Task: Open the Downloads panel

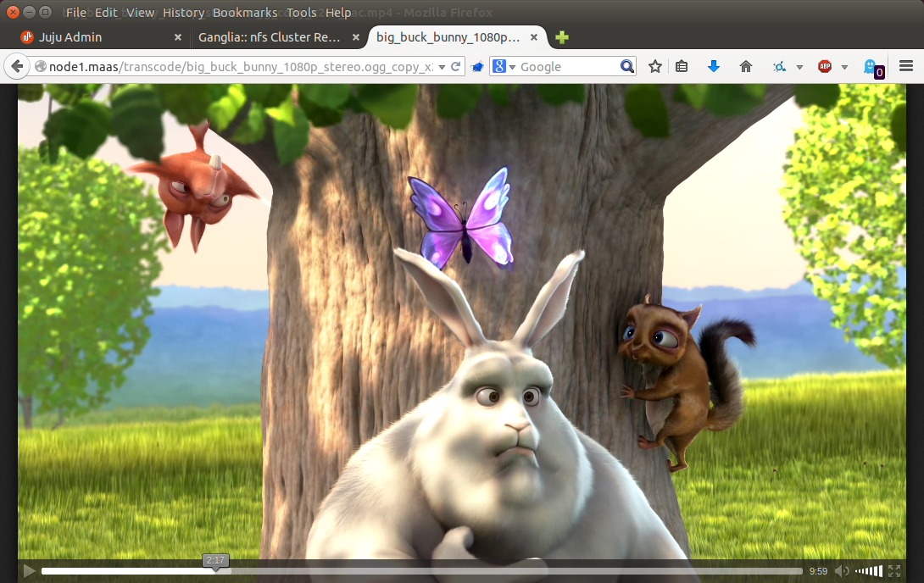Action: coord(714,67)
